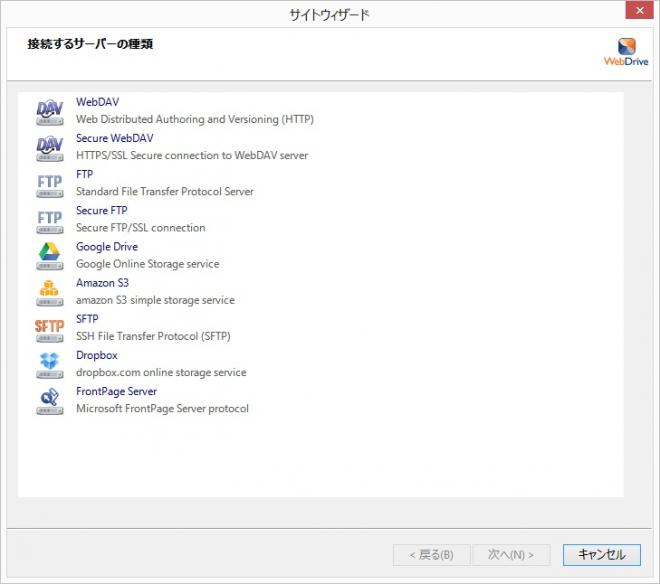
Task: Click the WebDAV server icon
Action: click(50, 112)
